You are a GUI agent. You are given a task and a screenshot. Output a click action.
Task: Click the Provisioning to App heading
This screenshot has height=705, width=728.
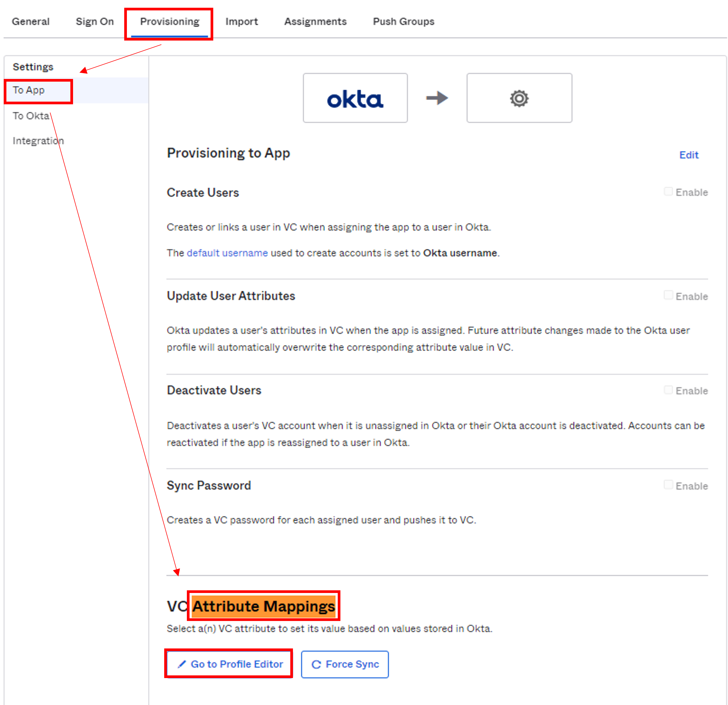(x=228, y=153)
